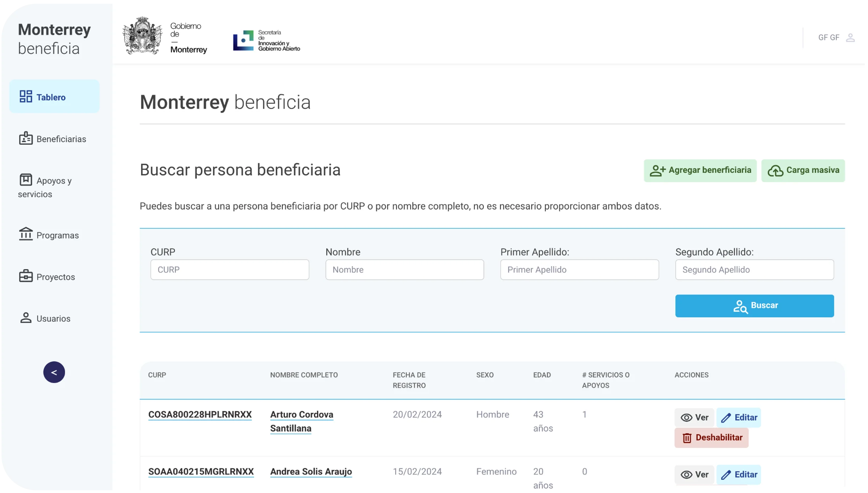The width and height of the screenshot is (868, 493).
Task: Click the Buscar button
Action: pos(755,306)
